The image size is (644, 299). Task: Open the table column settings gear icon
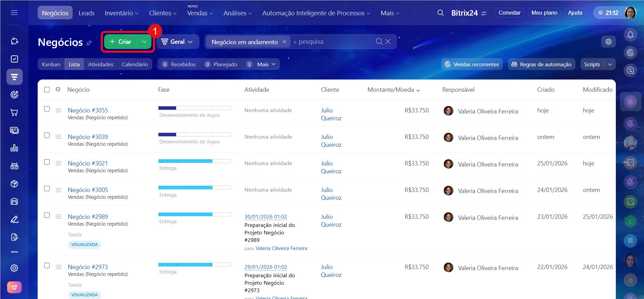coord(58,89)
